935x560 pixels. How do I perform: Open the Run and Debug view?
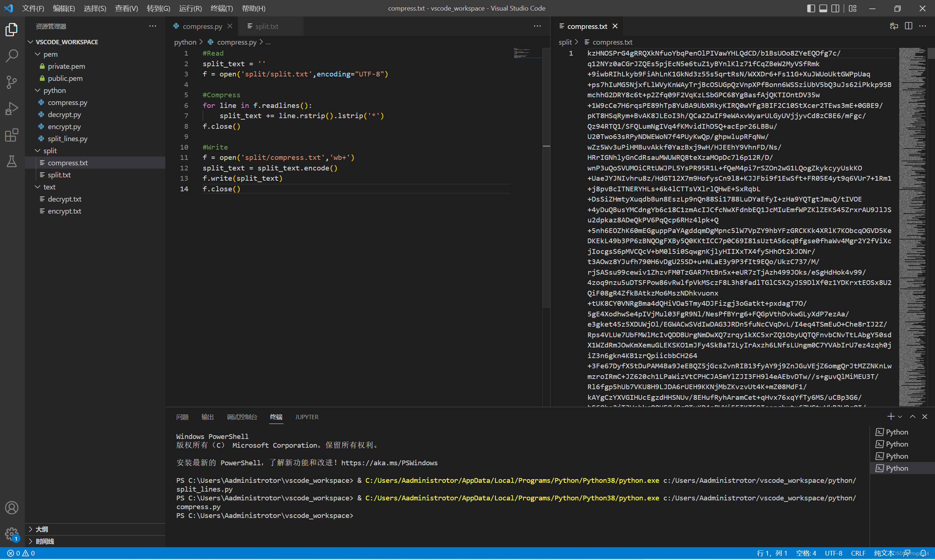click(12, 109)
